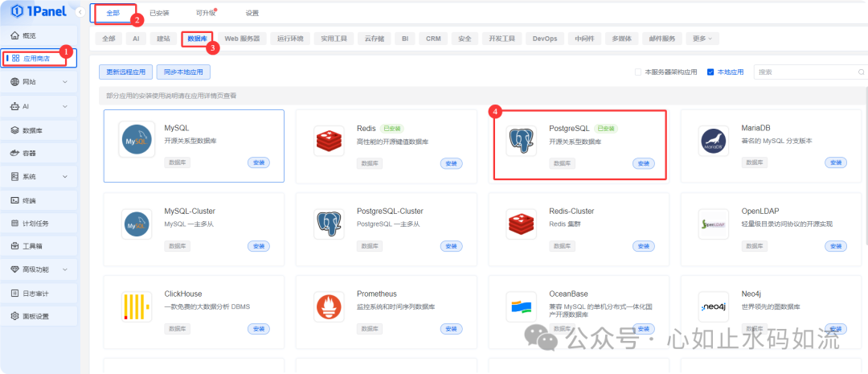
Task: Click the globe icon for 网站
Action: [x=15, y=82]
